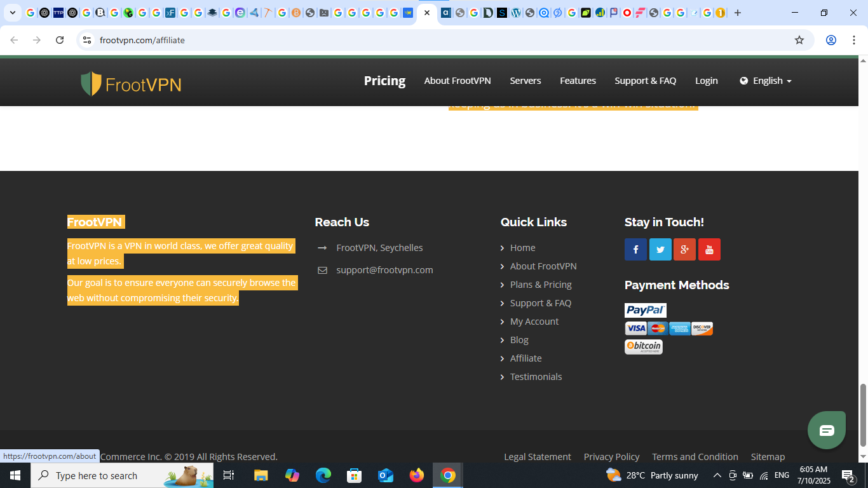Open the Plans & Pricing quick link
Image resolution: width=868 pixels, height=488 pixels.
(x=541, y=285)
